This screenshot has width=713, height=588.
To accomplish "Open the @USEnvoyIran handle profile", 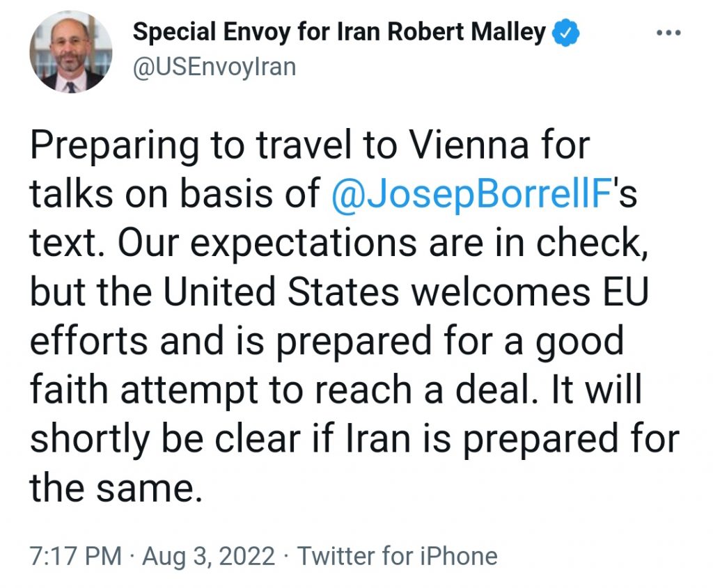I will [x=214, y=67].
